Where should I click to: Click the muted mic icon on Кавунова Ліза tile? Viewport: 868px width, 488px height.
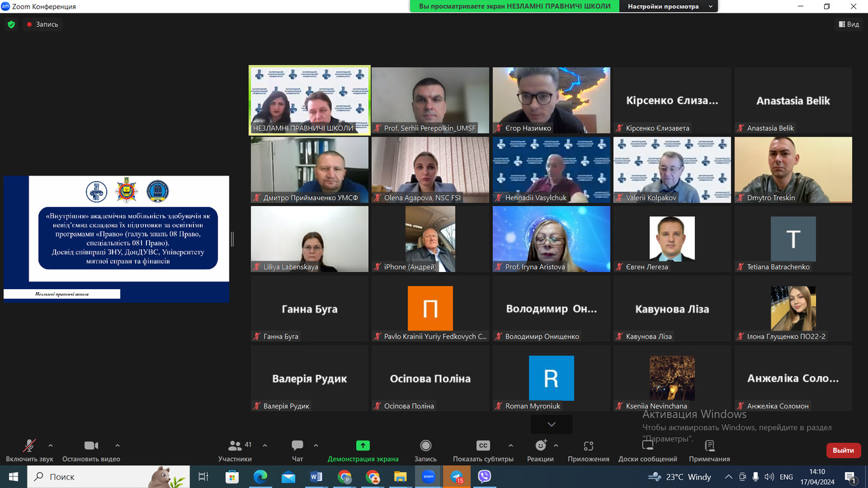(620, 337)
